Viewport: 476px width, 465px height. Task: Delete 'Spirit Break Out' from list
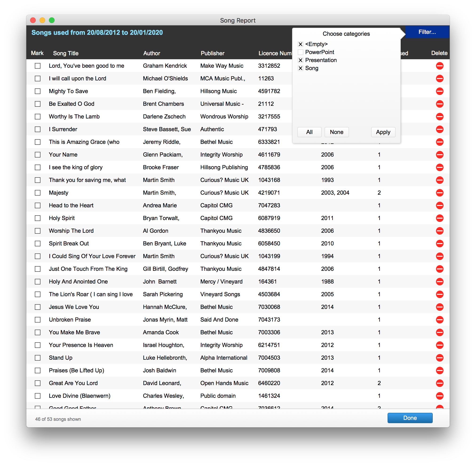[x=440, y=244]
